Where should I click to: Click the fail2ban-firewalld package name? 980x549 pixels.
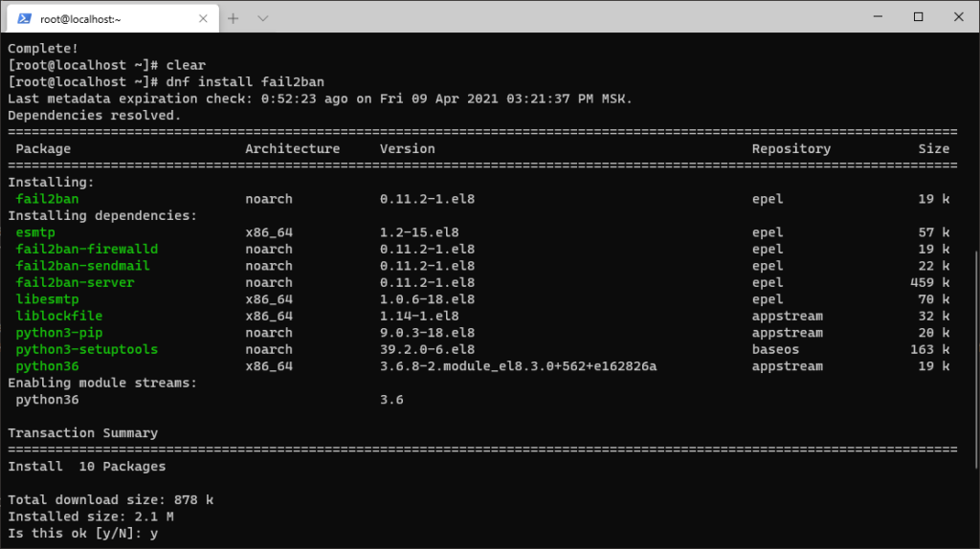[87, 249]
